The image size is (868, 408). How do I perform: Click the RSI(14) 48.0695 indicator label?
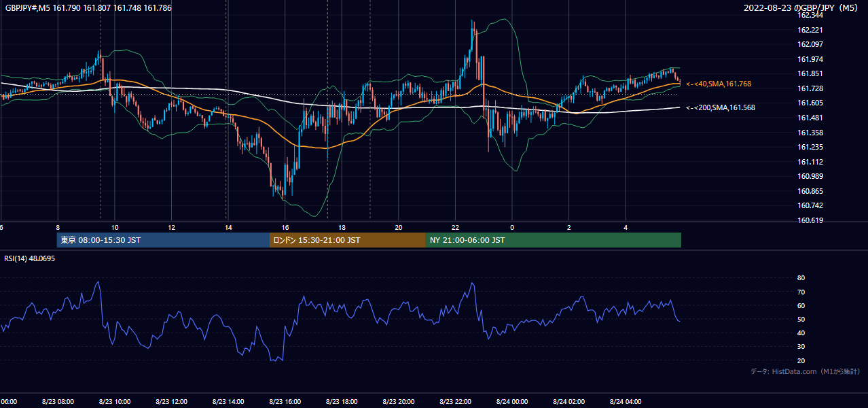(30, 258)
